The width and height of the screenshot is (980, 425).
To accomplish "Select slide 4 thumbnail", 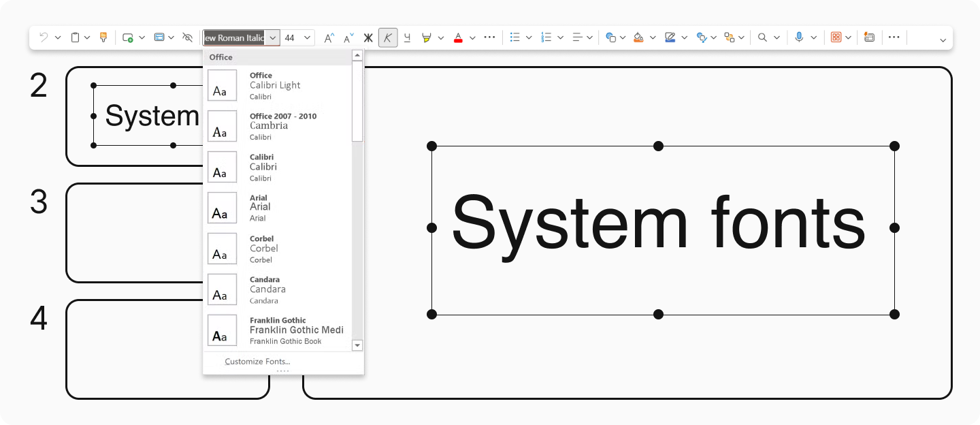I will tap(167, 349).
